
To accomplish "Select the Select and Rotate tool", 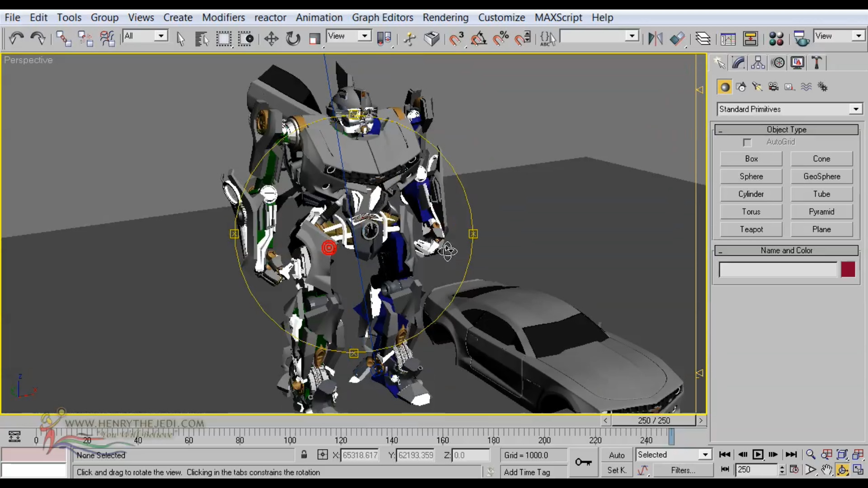I will click(293, 39).
